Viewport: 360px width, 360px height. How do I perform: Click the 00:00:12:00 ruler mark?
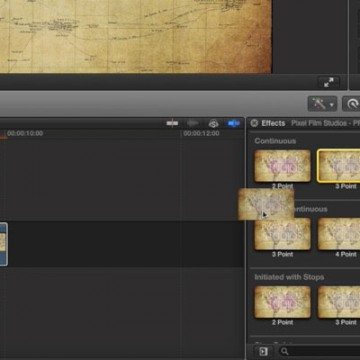click(201, 133)
